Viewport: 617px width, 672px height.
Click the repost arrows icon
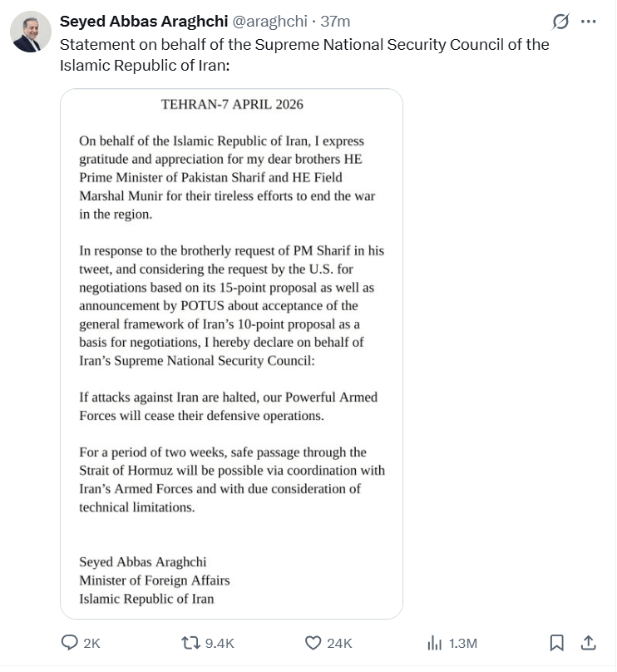[x=190, y=643]
